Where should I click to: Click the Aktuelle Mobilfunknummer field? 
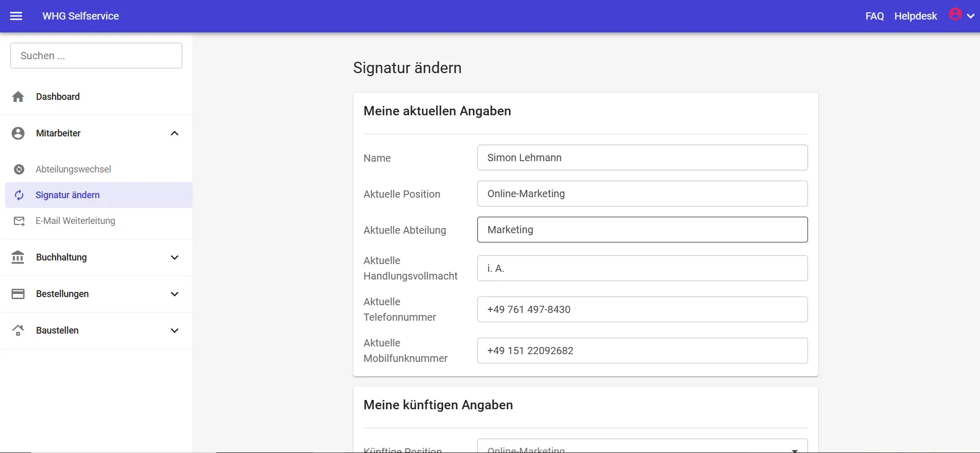(x=642, y=351)
